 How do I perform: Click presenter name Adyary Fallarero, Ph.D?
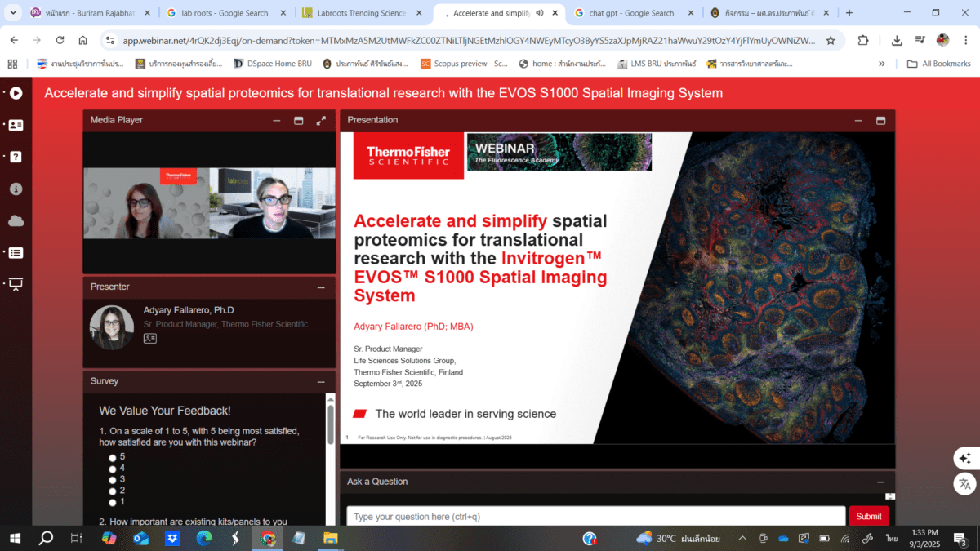[x=189, y=310]
